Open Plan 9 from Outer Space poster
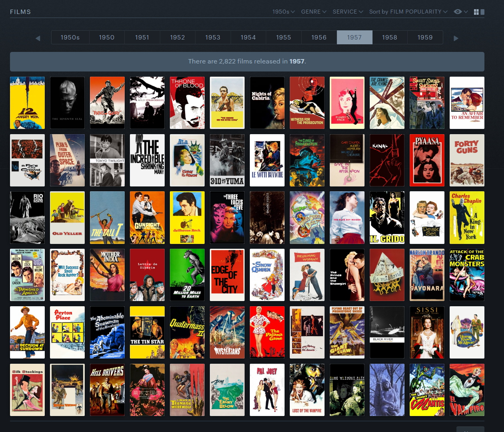Viewport: 504px width, 432px height. click(67, 160)
